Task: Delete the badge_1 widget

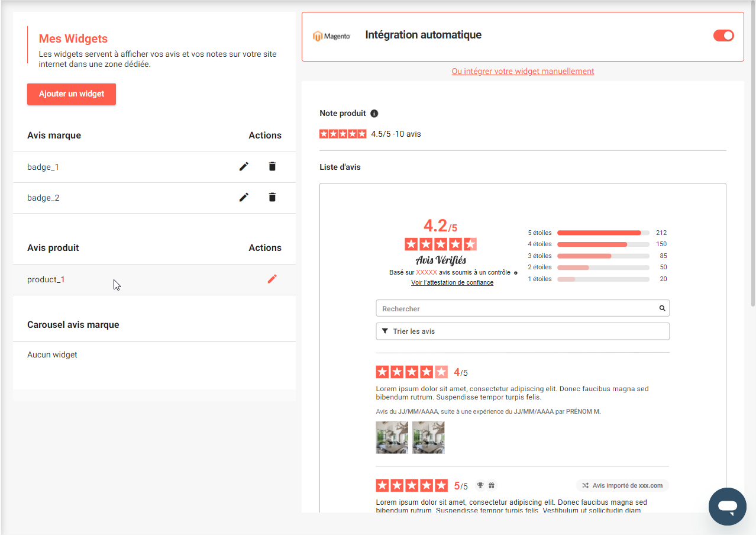Action: 272,167
